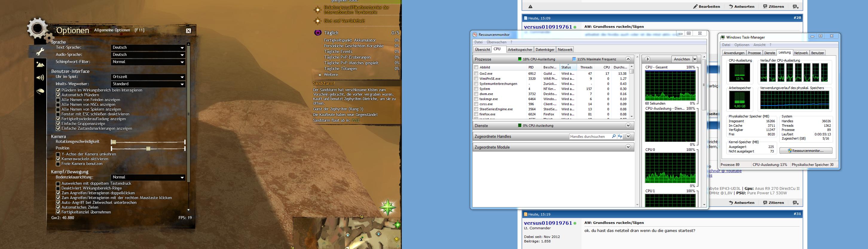The image size is (868, 249).
Task: Enable Freie Kamera benutzen checkbox
Action: [x=58, y=164]
